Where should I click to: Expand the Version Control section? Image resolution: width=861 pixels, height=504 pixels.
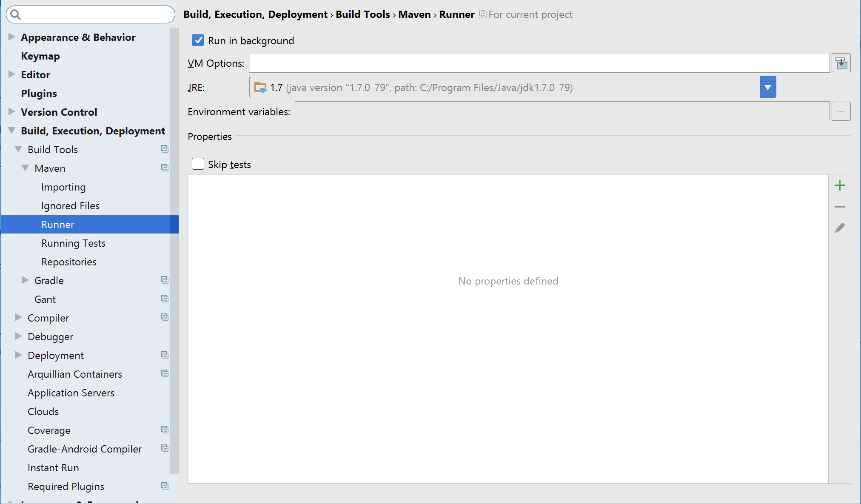[12, 112]
